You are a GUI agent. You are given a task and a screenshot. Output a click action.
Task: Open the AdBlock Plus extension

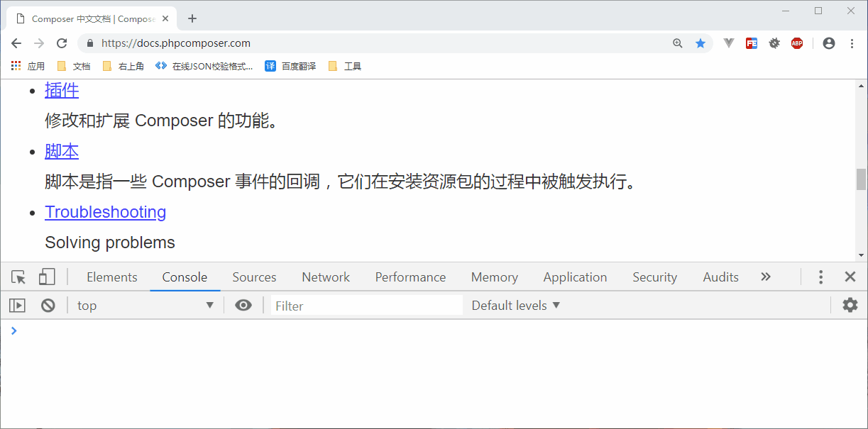[x=797, y=43]
